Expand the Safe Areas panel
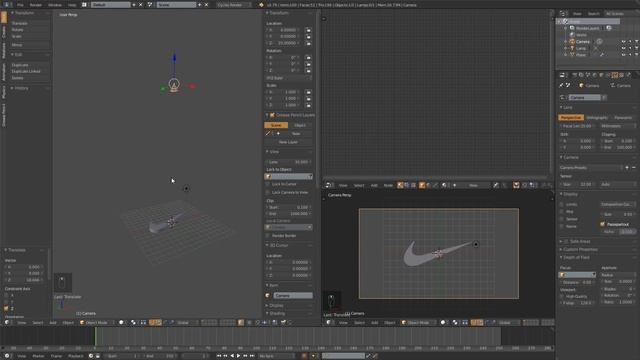The width and height of the screenshot is (640, 360). point(580,242)
